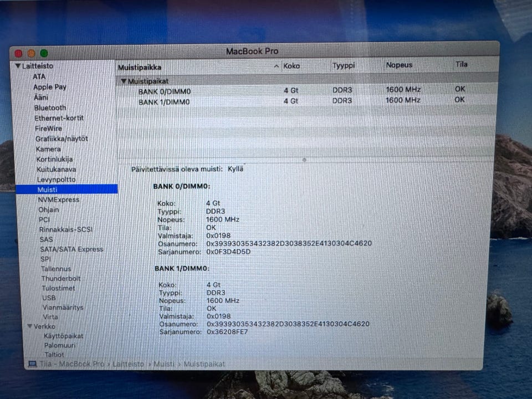The width and height of the screenshot is (532, 399).
Task: Select Thunderbolt in the sidebar
Action: tap(61, 278)
